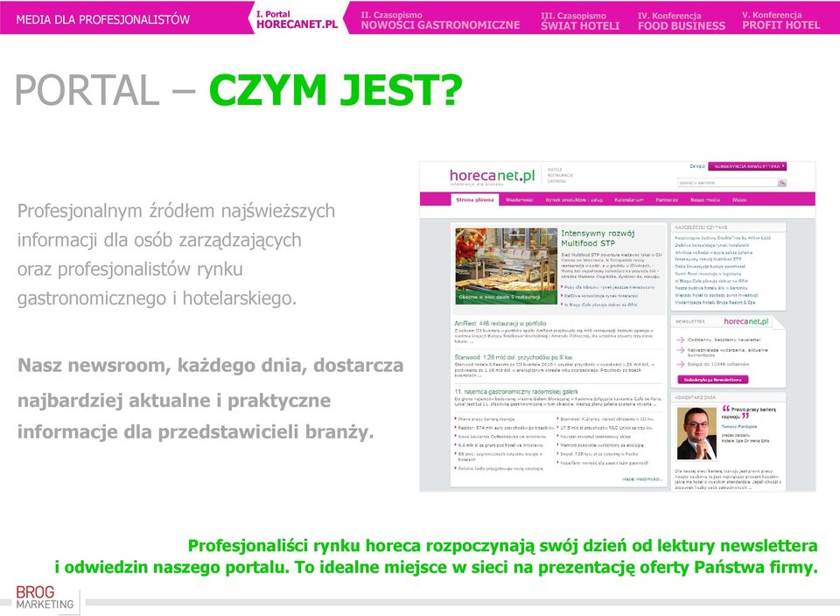Open the Strona główna nav tab
The height and width of the screenshot is (616, 840).
pos(474,199)
